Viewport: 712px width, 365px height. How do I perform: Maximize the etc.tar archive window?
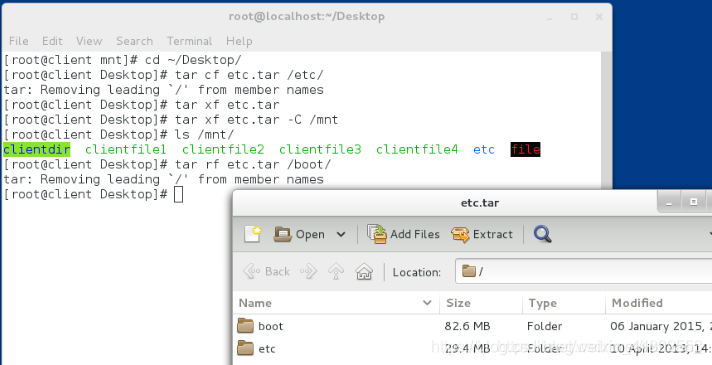click(x=693, y=202)
